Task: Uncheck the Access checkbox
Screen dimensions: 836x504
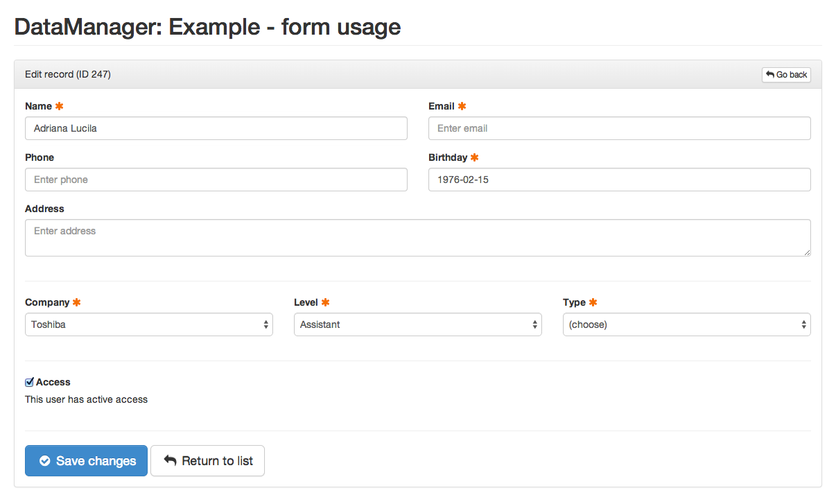Action: tap(29, 382)
